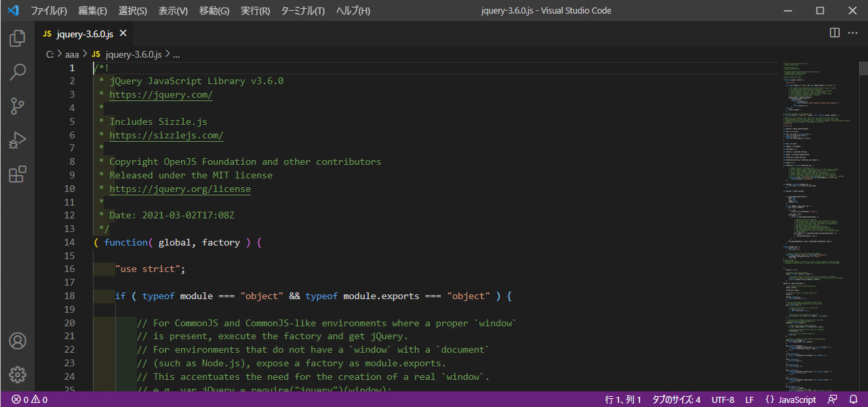The height and width of the screenshot is (407, 868).
Task: Open the Search view in the activity bar
Action: coord(17,72)
